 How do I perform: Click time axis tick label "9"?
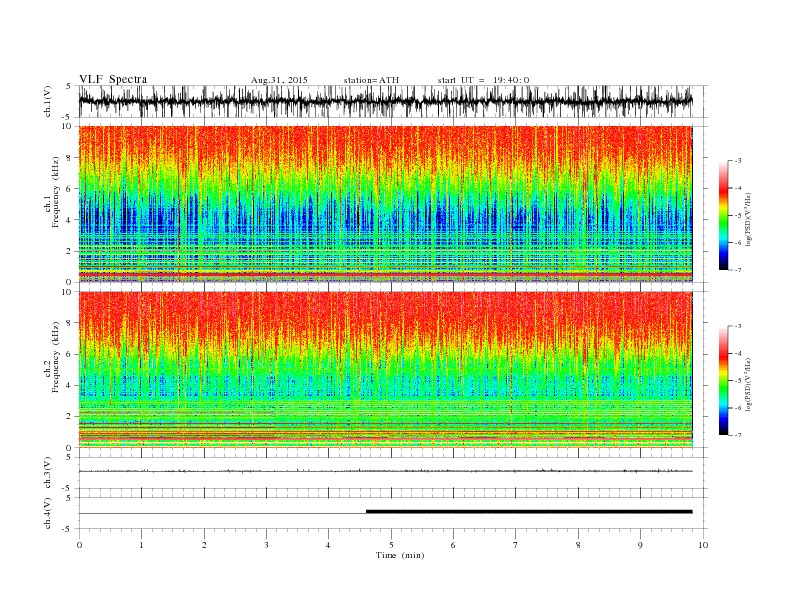[640, 545]
